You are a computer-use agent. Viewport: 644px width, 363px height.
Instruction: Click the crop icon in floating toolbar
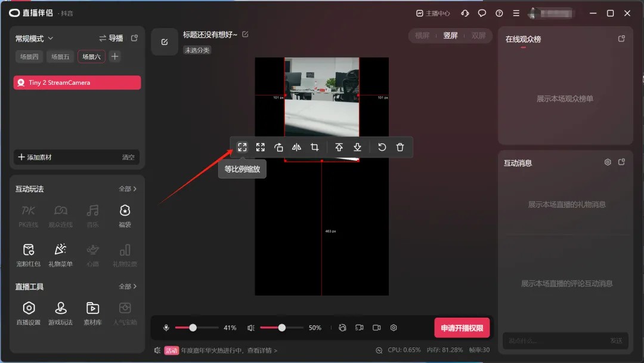tap(314, 147)
